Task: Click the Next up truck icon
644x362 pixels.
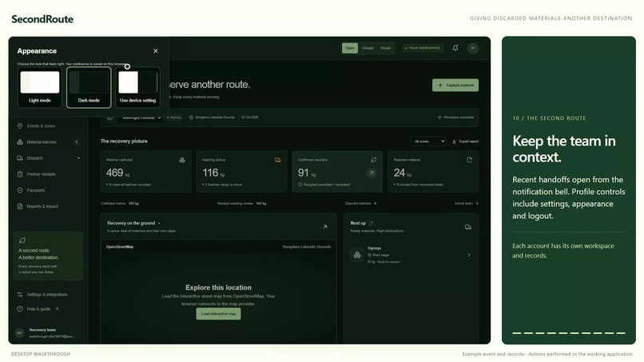Action: coord(467,227)
